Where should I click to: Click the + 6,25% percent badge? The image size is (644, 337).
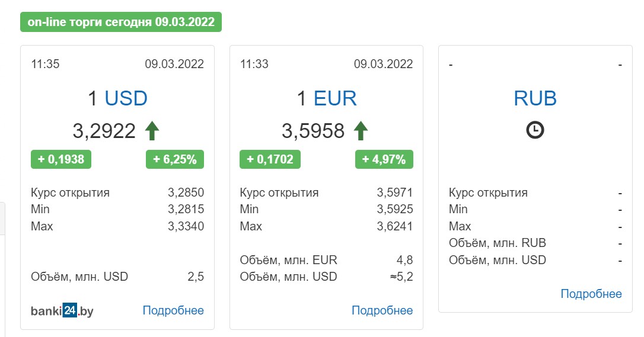click(x=174, y=159)
